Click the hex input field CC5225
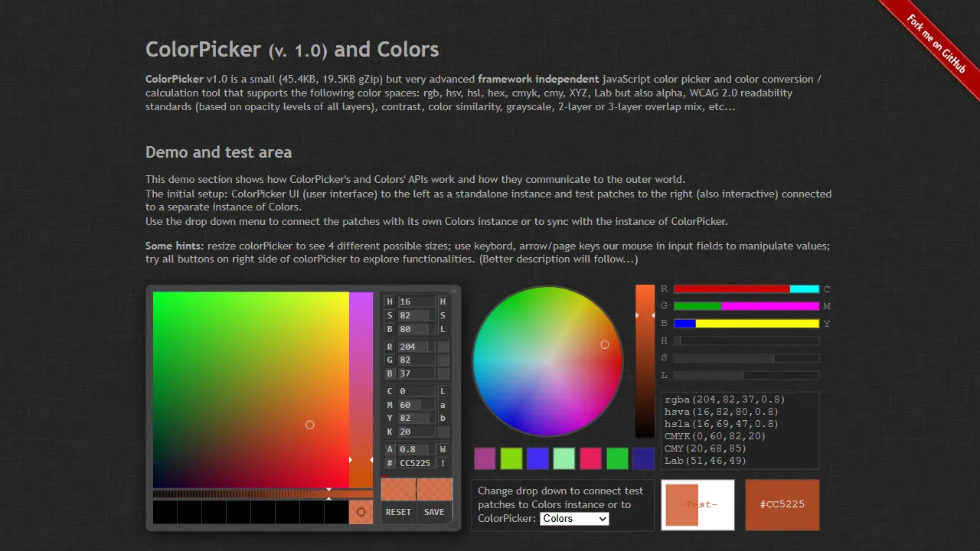 click(416, 463)
